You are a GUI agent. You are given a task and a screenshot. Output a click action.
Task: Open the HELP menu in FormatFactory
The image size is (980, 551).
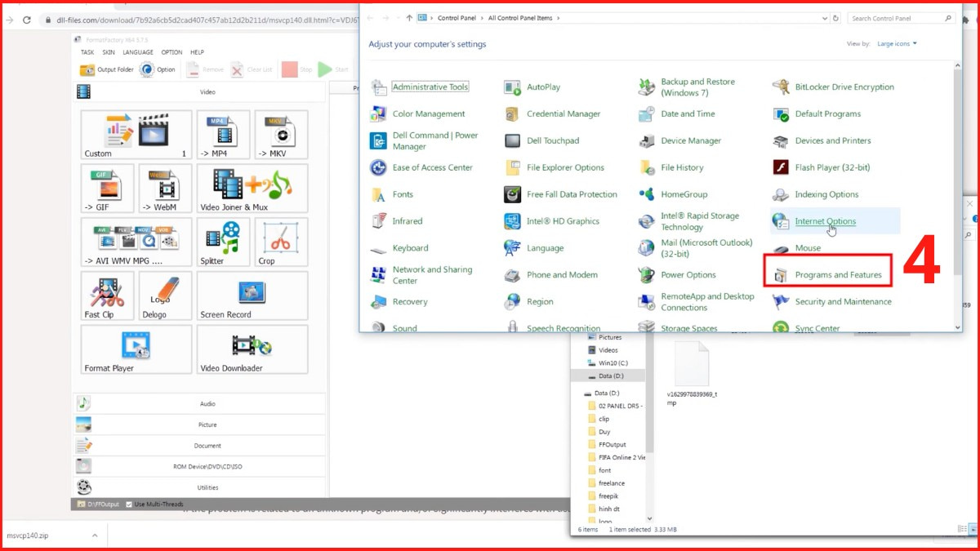tap(197, 52)
